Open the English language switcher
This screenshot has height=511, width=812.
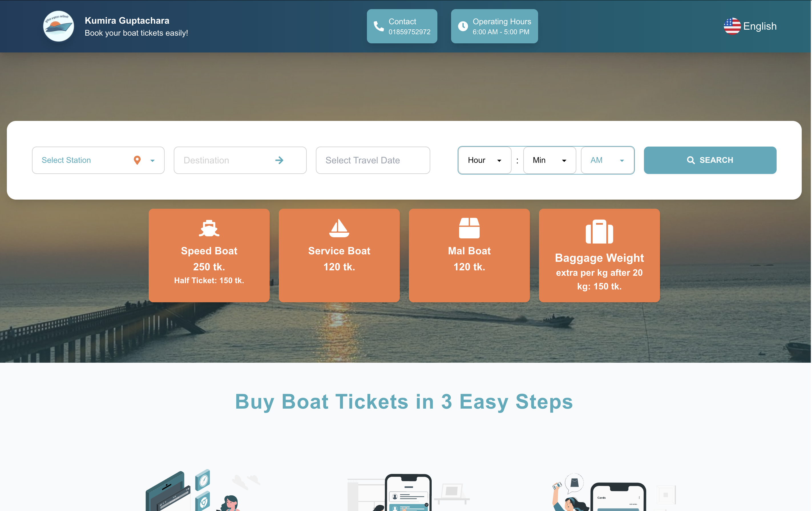(750, 26)
